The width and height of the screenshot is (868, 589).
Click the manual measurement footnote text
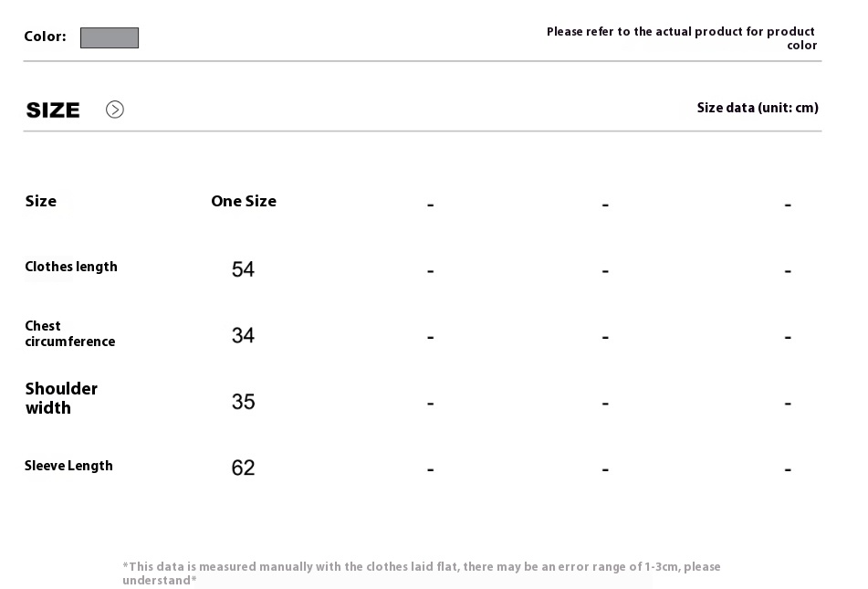pyautogui.click(x=422, y=573)
